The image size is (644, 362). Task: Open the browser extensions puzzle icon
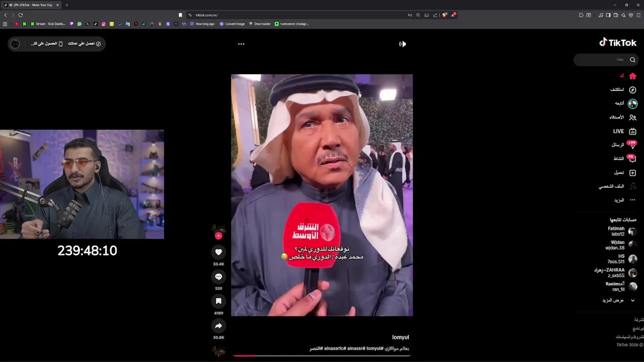[581, 15]
